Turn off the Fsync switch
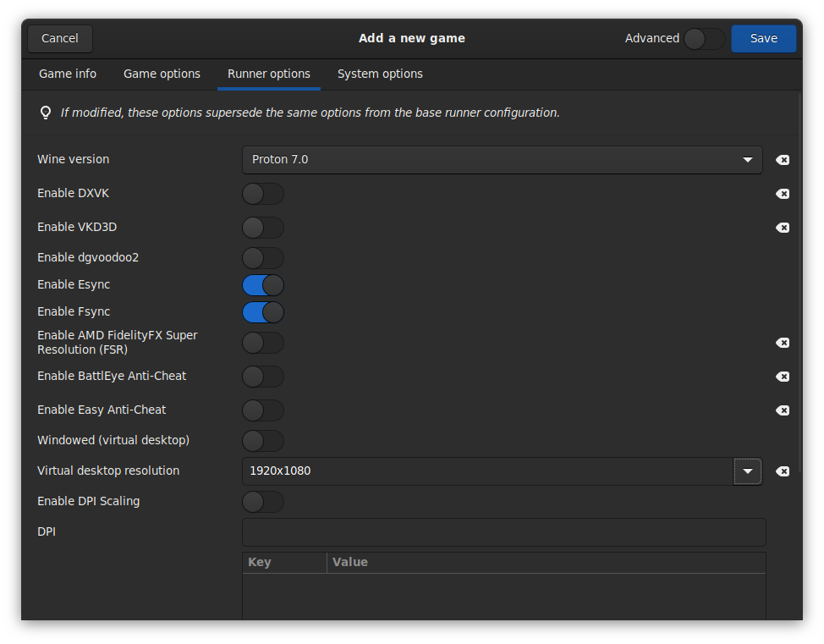This screenshot has height=644, width=824. 263,312
